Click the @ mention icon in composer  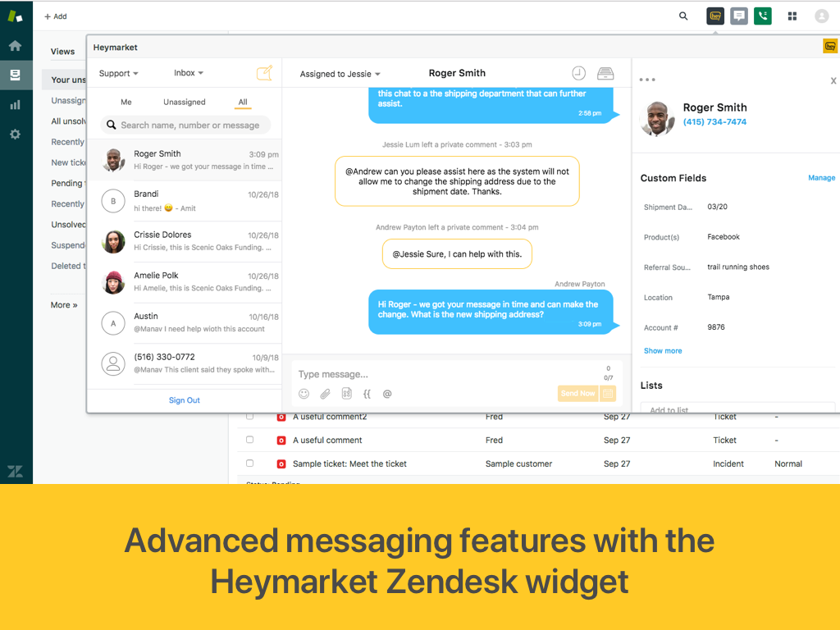[x=387, y=394]
